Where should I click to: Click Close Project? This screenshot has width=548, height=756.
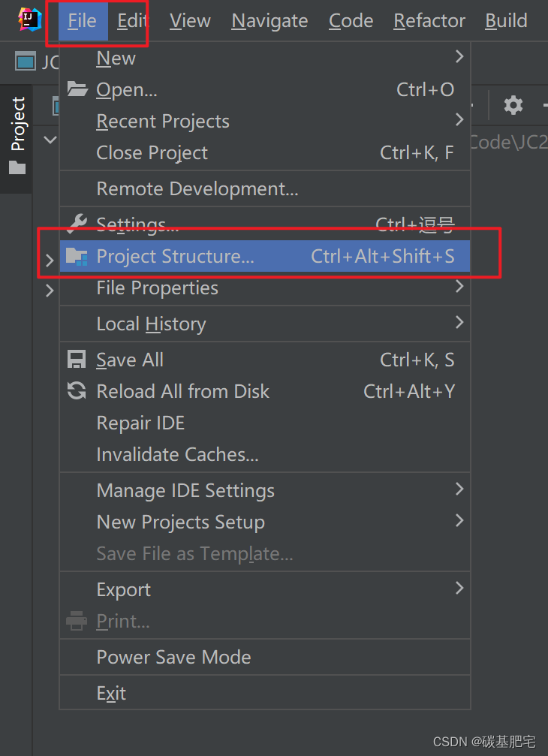152,152
